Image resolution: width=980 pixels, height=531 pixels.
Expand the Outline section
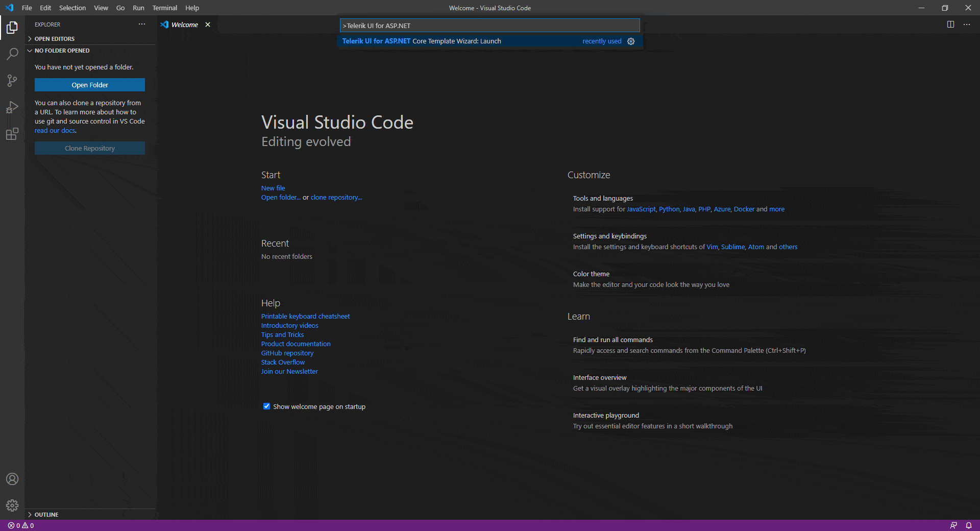coord(90,515)
